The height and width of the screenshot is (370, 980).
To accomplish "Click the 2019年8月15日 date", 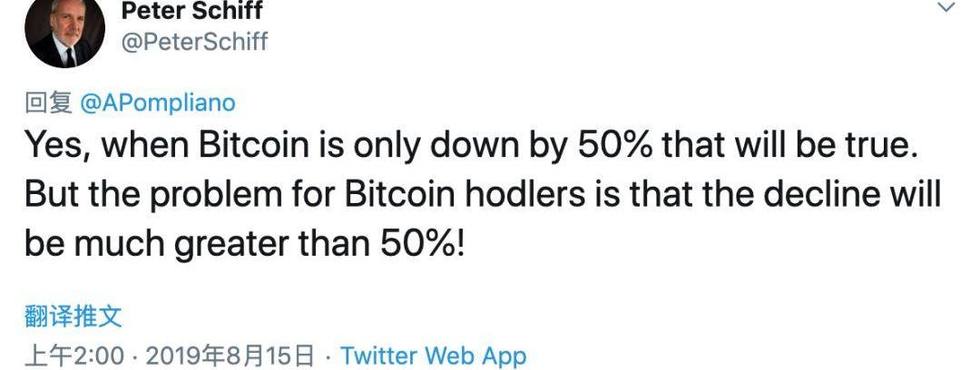I will 230,356.
